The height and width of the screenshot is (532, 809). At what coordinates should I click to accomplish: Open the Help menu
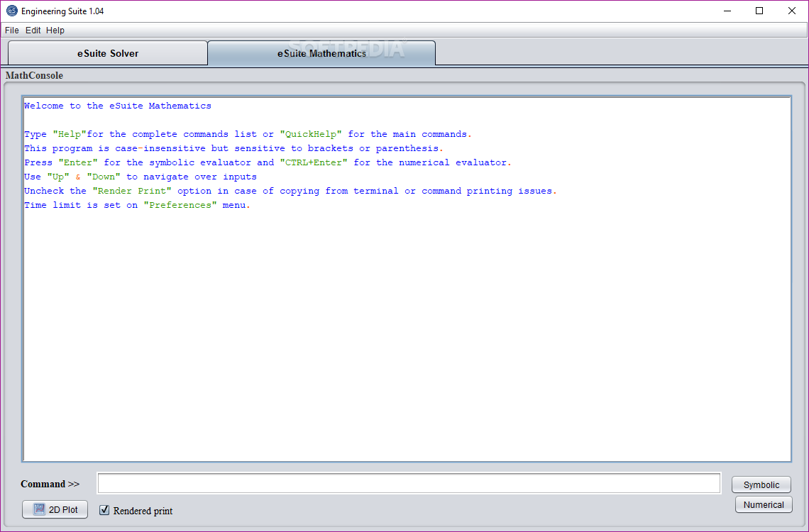click(55, 31)
